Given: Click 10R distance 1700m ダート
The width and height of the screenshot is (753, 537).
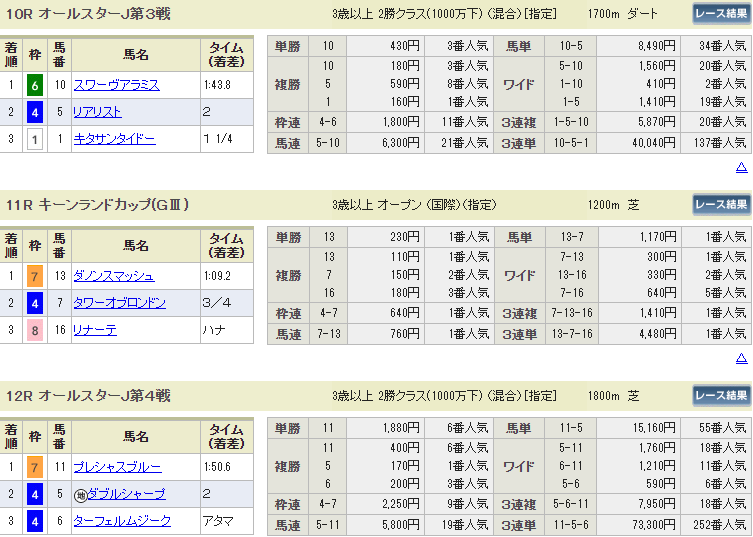Looking at the screenshot, I should pos(622,14).
